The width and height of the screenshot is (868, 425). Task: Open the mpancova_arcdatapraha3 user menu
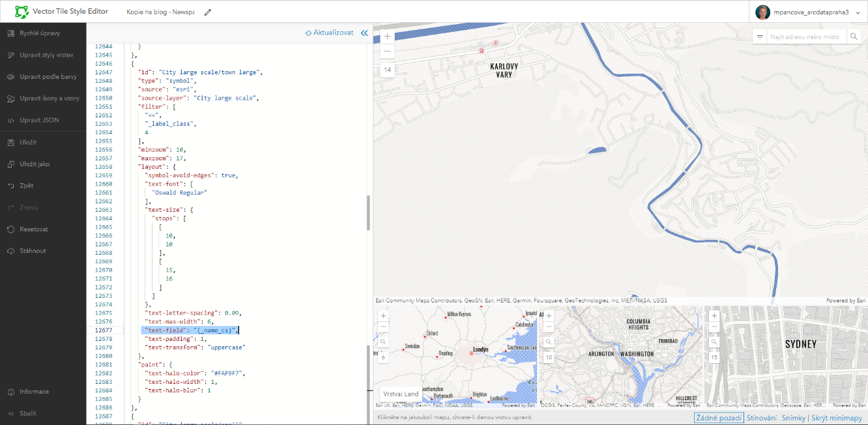[809, 12]
